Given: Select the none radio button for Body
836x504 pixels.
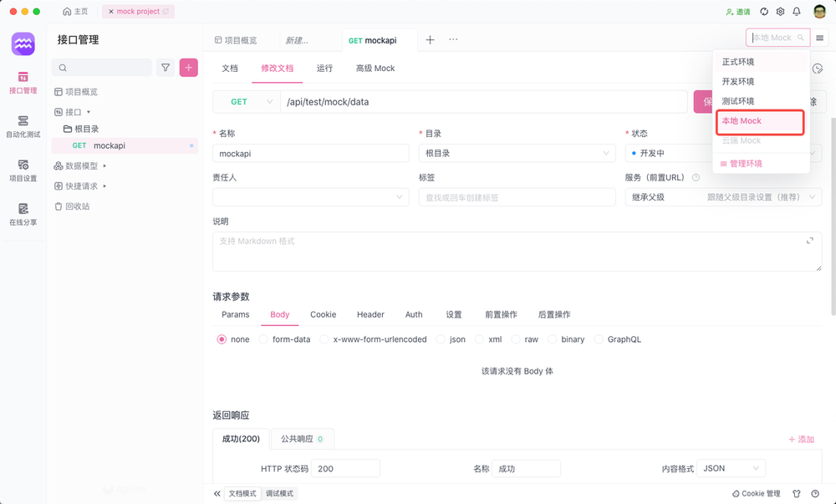Looking at the screenshot, I should [x=220, y=339].
